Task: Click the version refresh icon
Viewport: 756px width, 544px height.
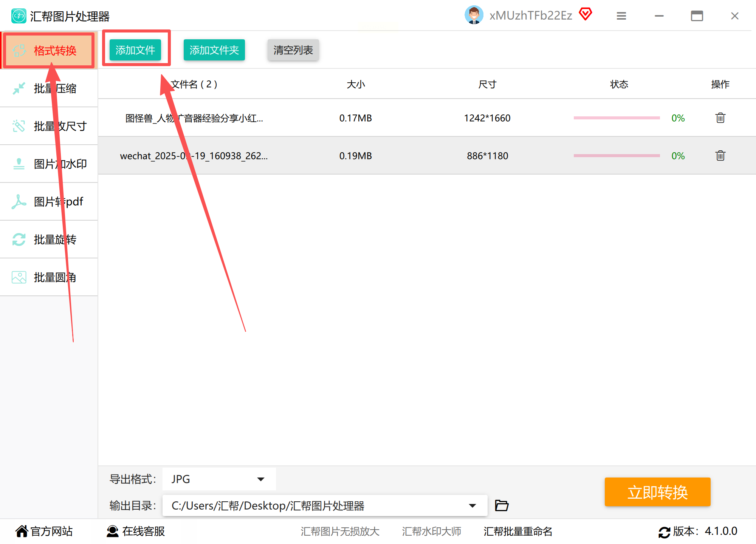Action: [x=664, y=532]
